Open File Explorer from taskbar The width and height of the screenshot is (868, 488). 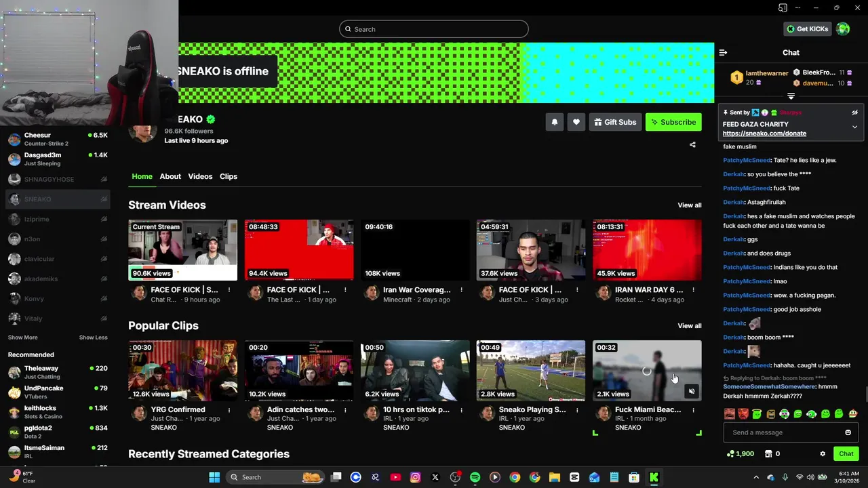[x=554, y=477]
